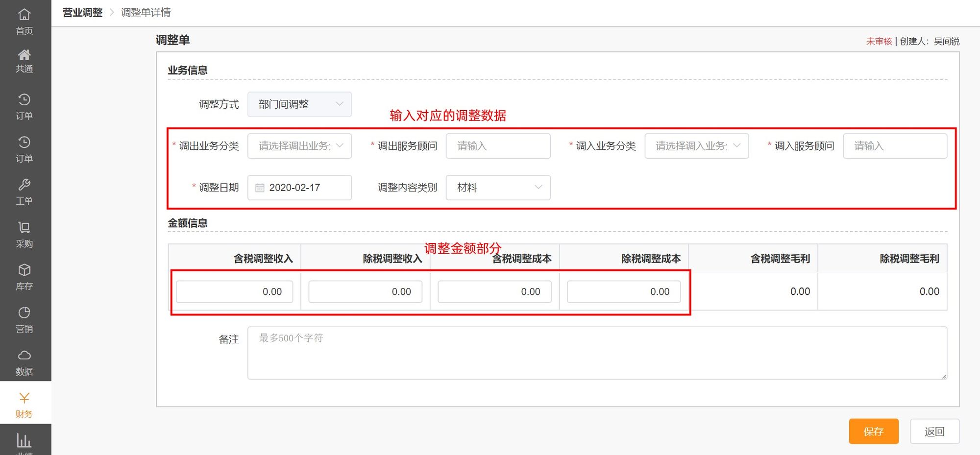Focus the 含税调整收入 amount input

(x=234, y=291)
